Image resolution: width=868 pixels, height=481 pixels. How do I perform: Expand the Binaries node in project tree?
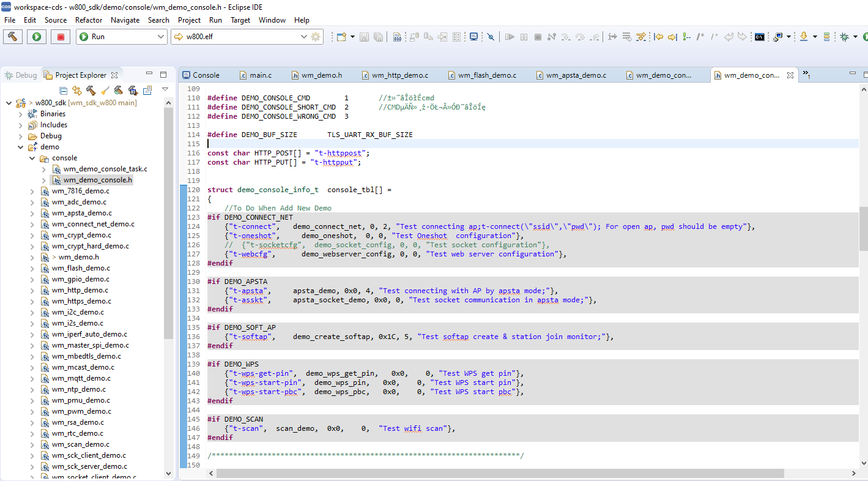coord(21,114)
